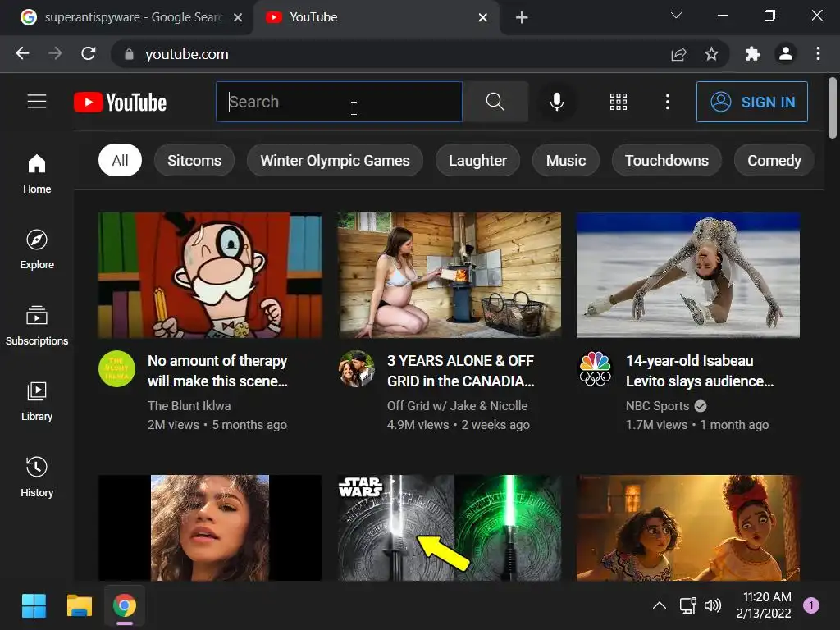The image size is (840, 630).
Task: Click the browser forward arrow
Action: 55,53
